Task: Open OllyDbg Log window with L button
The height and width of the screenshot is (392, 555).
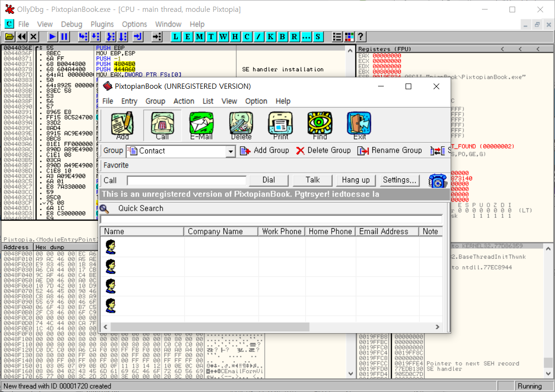Action: point(176,37)
